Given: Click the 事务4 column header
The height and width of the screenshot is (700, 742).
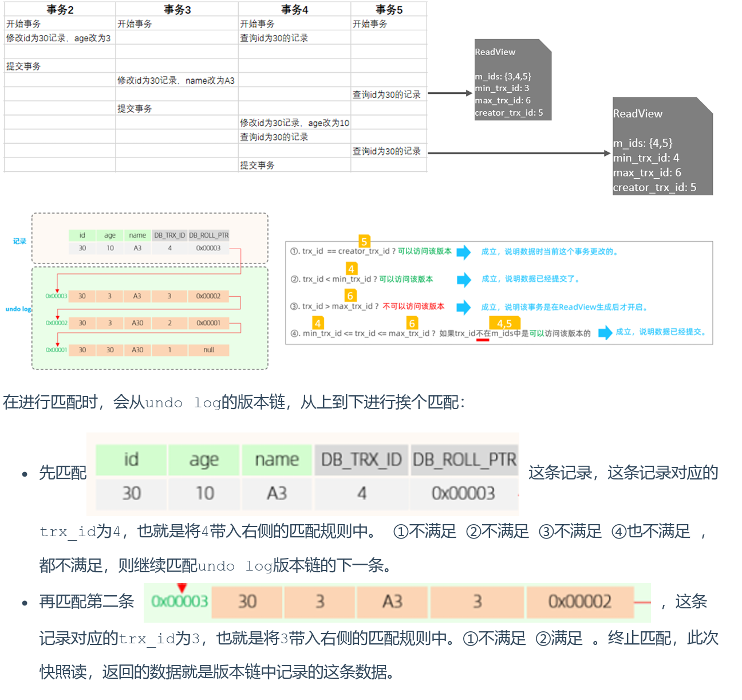Looking at the screenshot, I should 294,9.
